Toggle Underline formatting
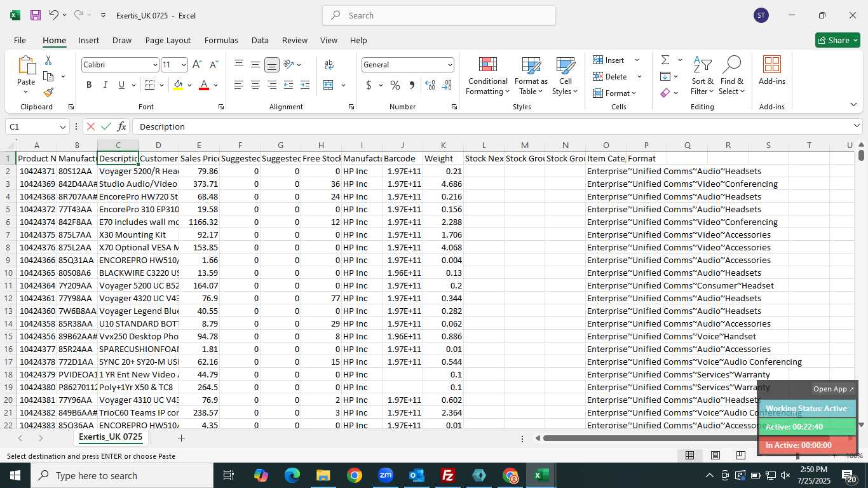Viewport: 868px width, 488px height. coord(121,85)
